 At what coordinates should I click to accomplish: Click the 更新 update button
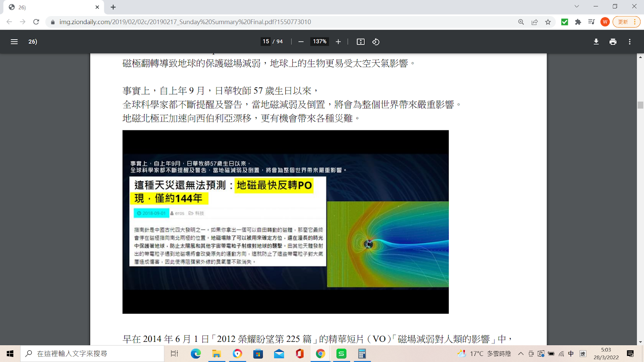tap(626, 22)
